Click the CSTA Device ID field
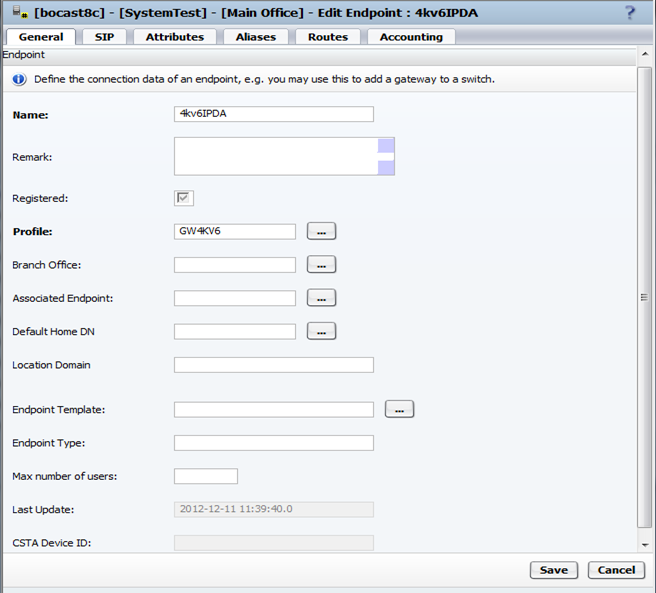The image size is (656, 593). pos(274,543)
